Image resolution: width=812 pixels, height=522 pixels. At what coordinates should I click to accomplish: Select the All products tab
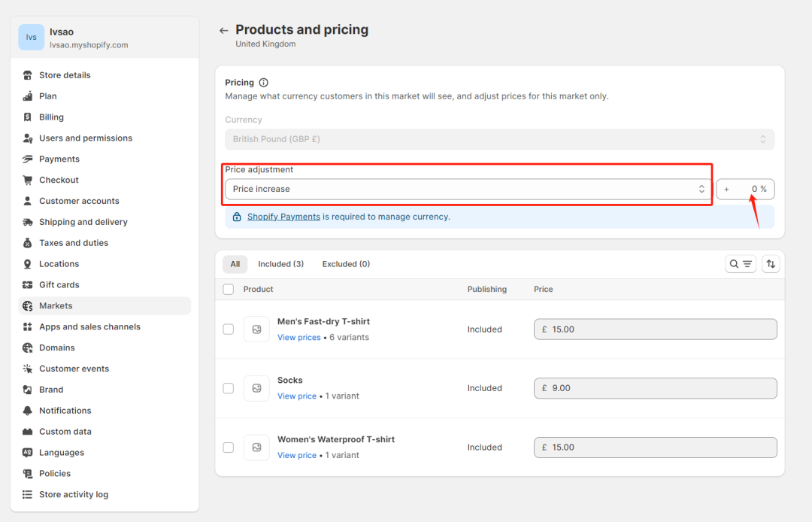tap(235, 264)
